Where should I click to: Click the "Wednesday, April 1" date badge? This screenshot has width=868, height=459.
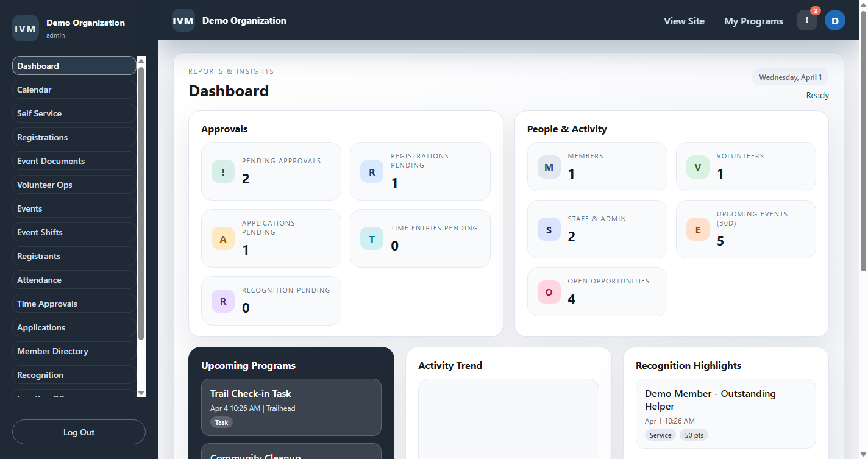790,77
